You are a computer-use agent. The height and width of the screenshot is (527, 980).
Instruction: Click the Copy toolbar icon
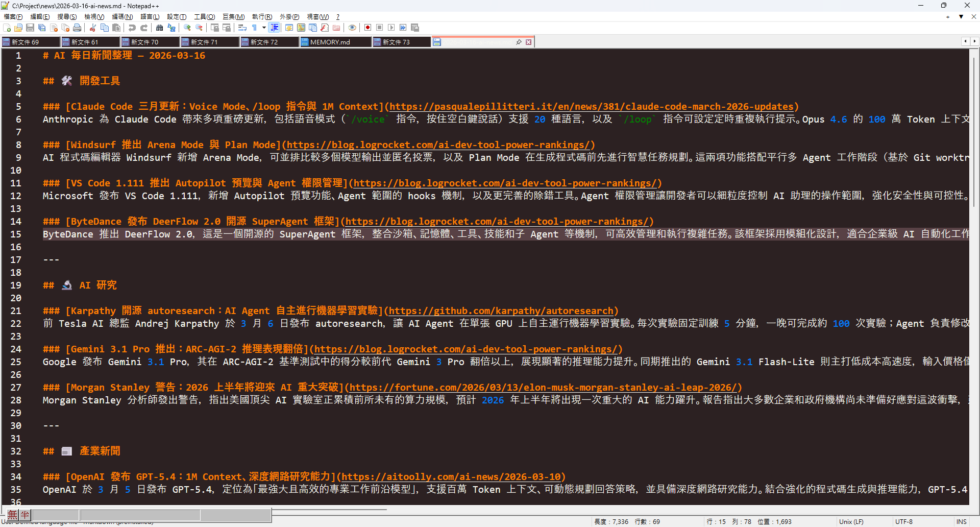tap(105, 28)
